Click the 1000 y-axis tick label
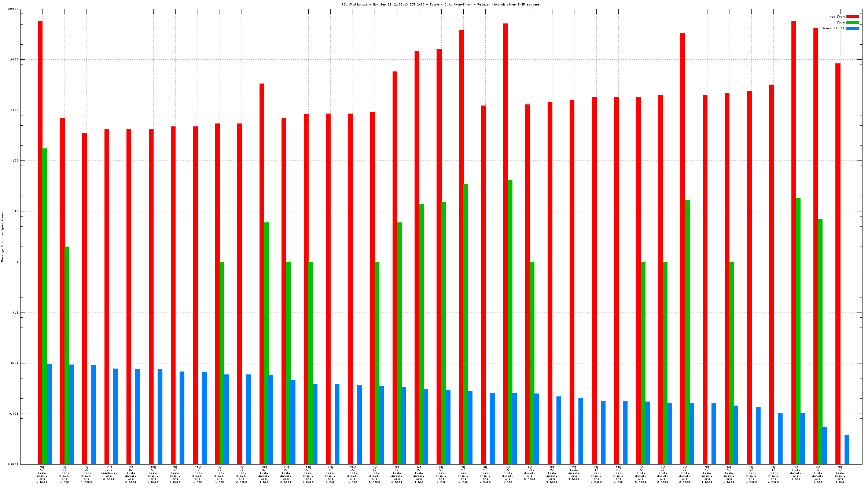This screenshot has width=868, height=488. point(14,110)
